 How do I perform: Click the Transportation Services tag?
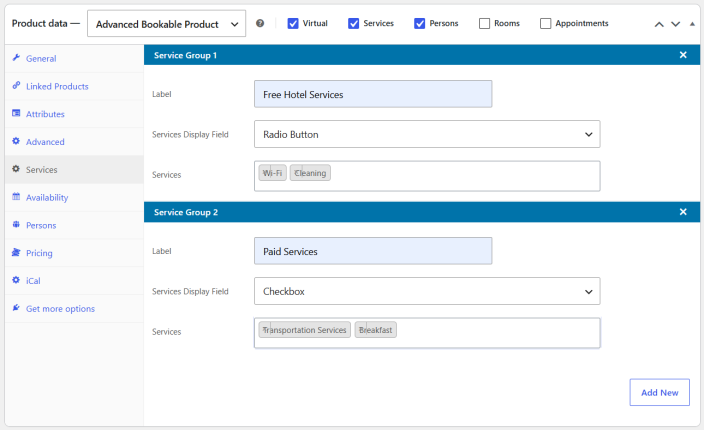tap(304, 330)
